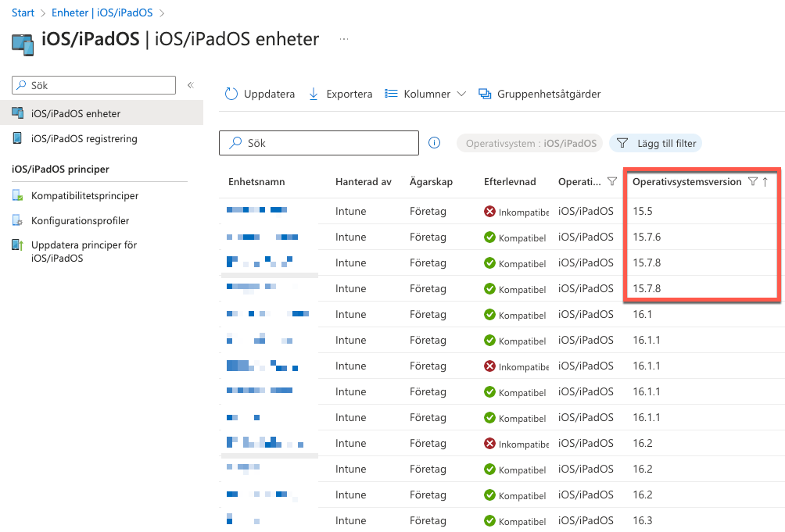
Task: Open iOS/iPadOS registrering in sidebar
Action: [x=84, y=139]
